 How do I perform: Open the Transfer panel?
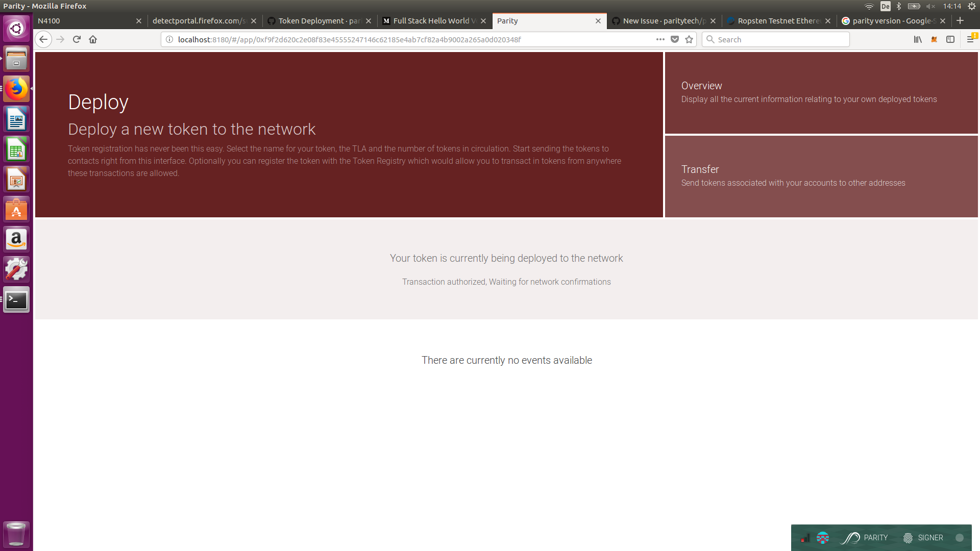pos(821,176)
